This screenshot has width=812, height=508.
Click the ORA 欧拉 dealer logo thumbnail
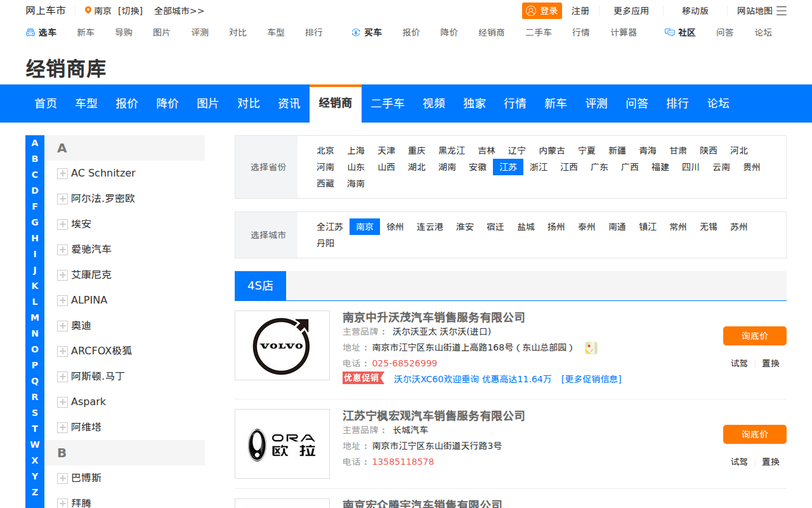pos(282,444)
